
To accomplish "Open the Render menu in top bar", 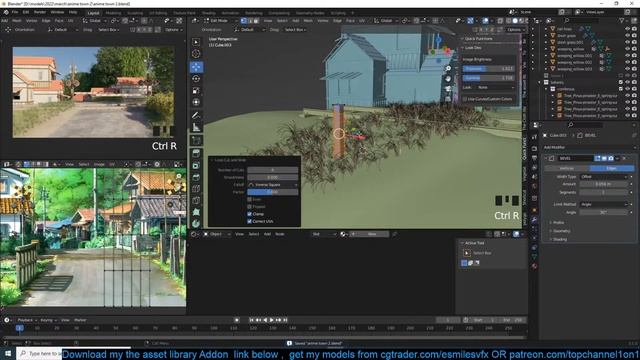I will point(40,12).
